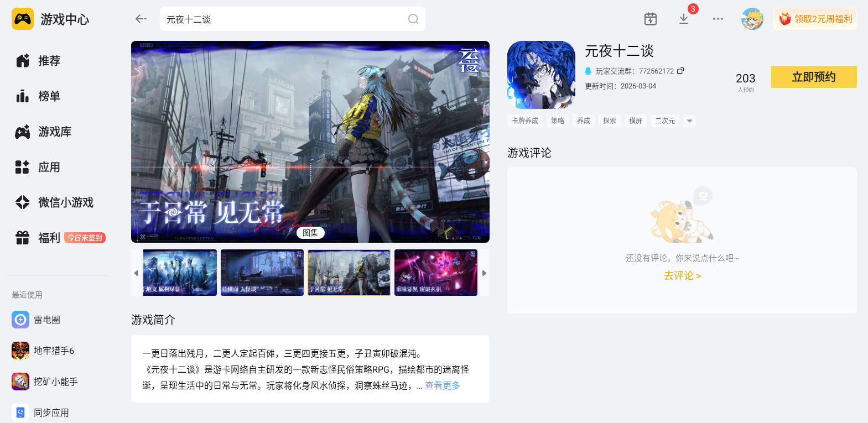Select fourth pink neon thumbnail

436,273
